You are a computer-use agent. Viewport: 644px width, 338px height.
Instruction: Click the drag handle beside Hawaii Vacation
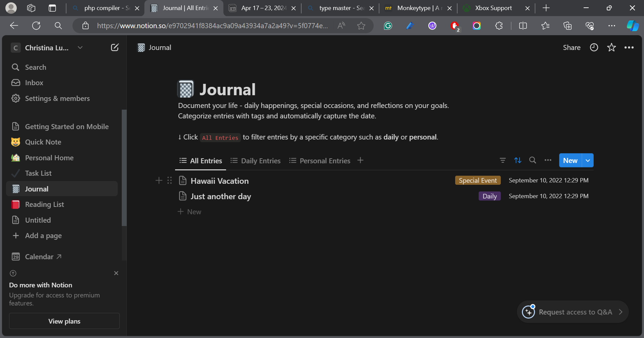tap(170, 181)
